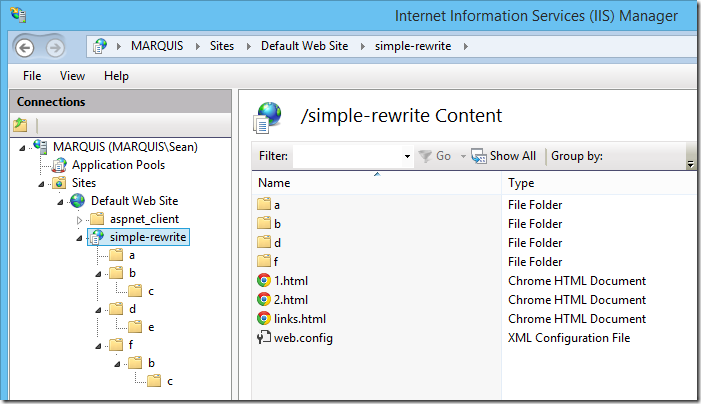Select folder e under d in tree

150,327
